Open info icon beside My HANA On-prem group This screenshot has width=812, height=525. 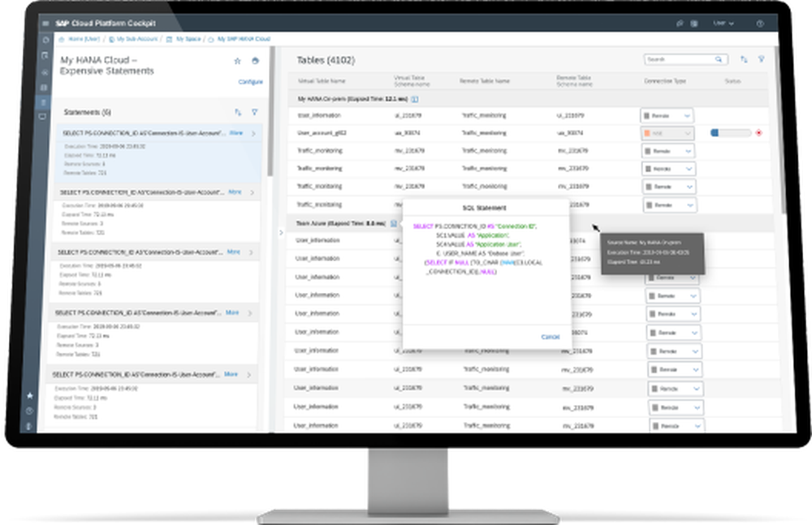(415, 99)
